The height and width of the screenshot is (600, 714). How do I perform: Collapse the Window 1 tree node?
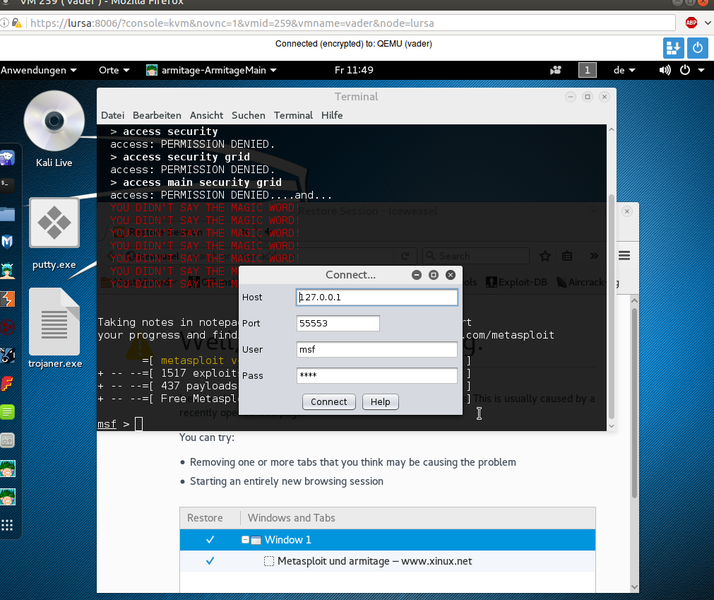point(246,540)
